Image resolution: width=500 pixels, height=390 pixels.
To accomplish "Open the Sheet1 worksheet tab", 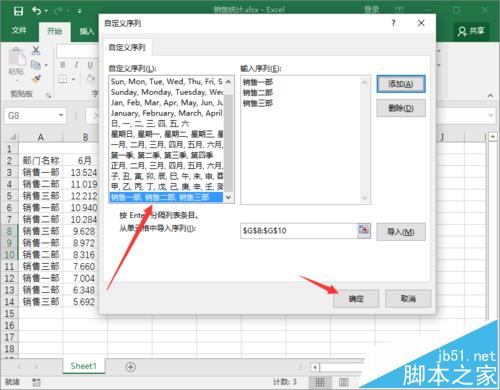I will pyautogui.click(x=83, y=366).
